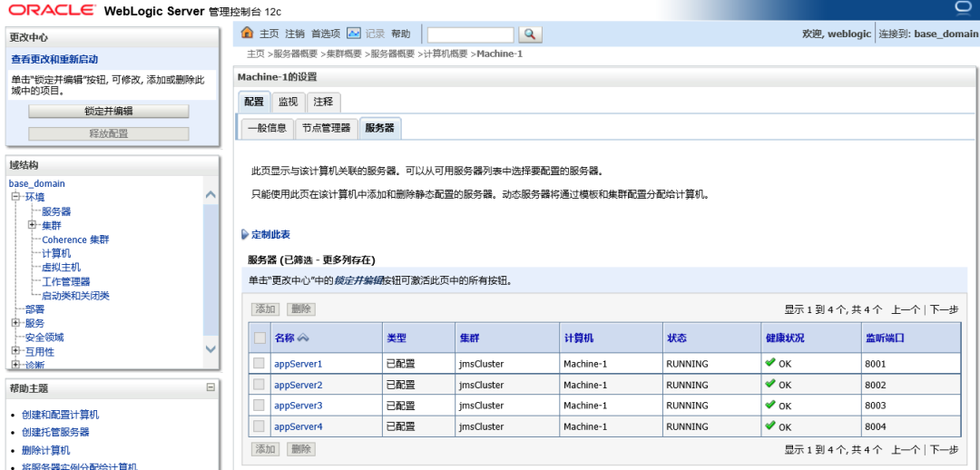Expand the 互用性 tree node
The height and width of the screenshot is (470, 980).
point(15,350)
